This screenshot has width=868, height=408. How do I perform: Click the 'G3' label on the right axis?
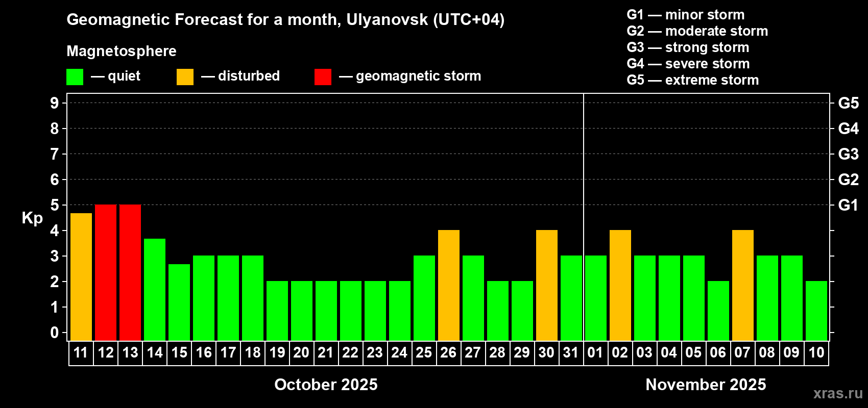click(849, 154)
